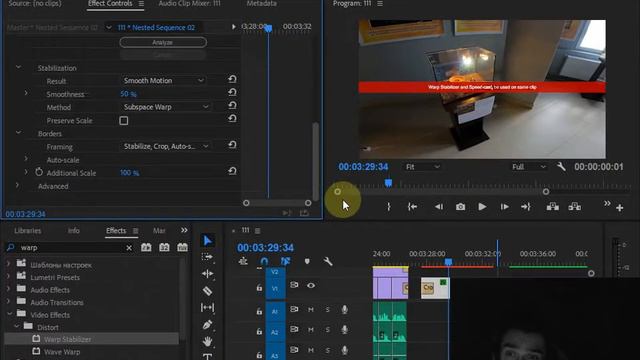Open the Method dropdown Subspace Warp
The height and width of the screenshot is (360, 640).
(x=166, y=107)
